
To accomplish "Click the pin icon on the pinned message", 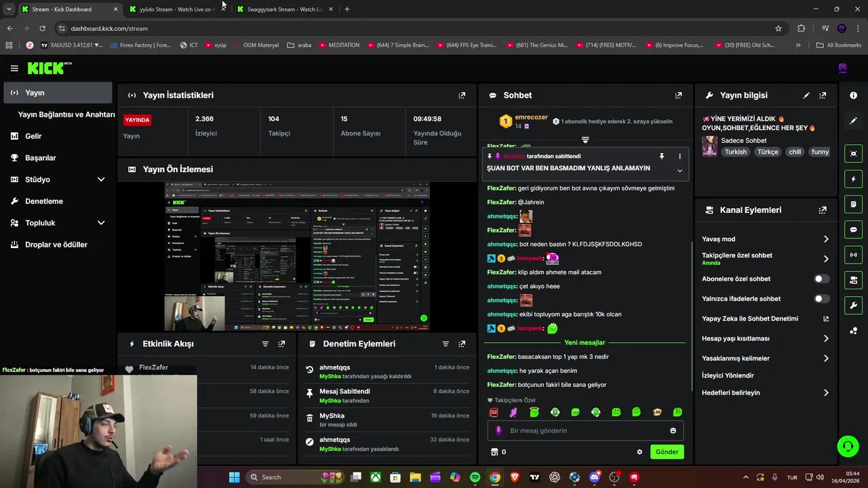I will point(662,156).
